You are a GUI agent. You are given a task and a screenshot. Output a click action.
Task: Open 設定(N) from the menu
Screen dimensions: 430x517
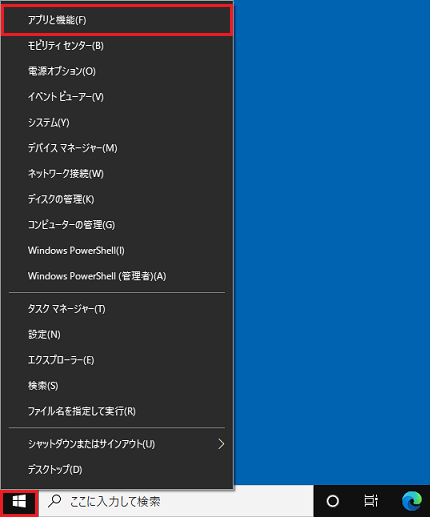(117, 334)
